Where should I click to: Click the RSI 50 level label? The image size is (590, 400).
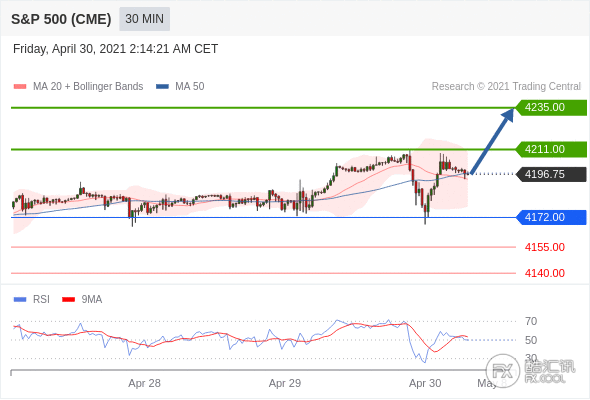point(531,340)
